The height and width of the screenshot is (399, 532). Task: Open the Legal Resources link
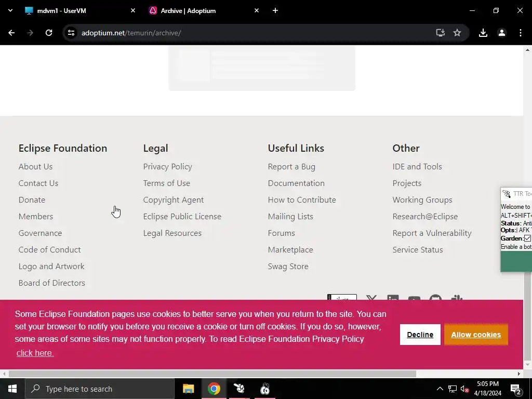coord(172,233)
